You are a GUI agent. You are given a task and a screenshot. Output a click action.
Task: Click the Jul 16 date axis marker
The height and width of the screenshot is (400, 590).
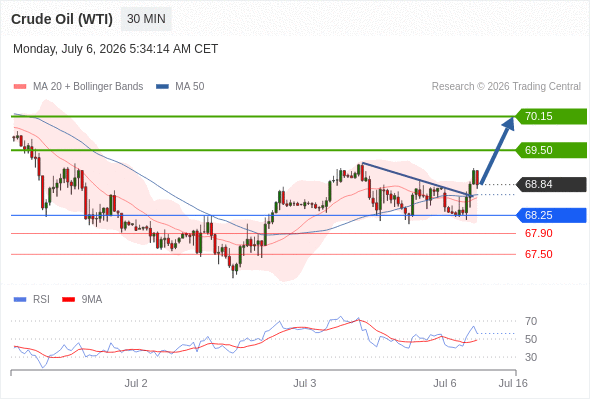pos(513,383)
